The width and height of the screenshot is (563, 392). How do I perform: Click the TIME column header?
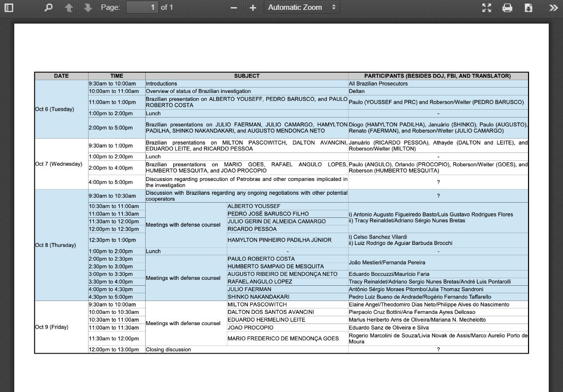[117, 76]
